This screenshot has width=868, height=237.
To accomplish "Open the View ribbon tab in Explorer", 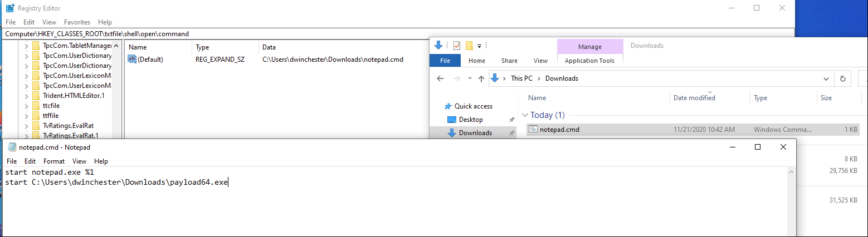I will click(540, 61).
